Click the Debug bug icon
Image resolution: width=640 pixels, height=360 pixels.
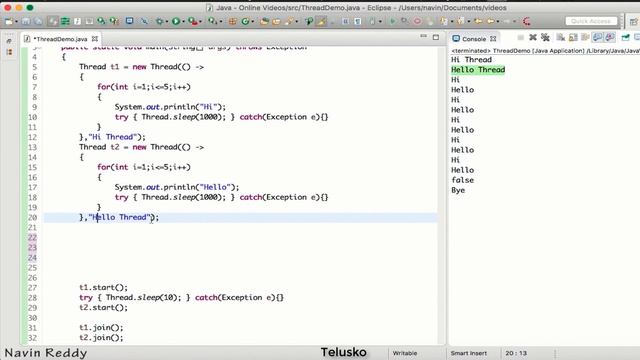click(x=159, y=21)
